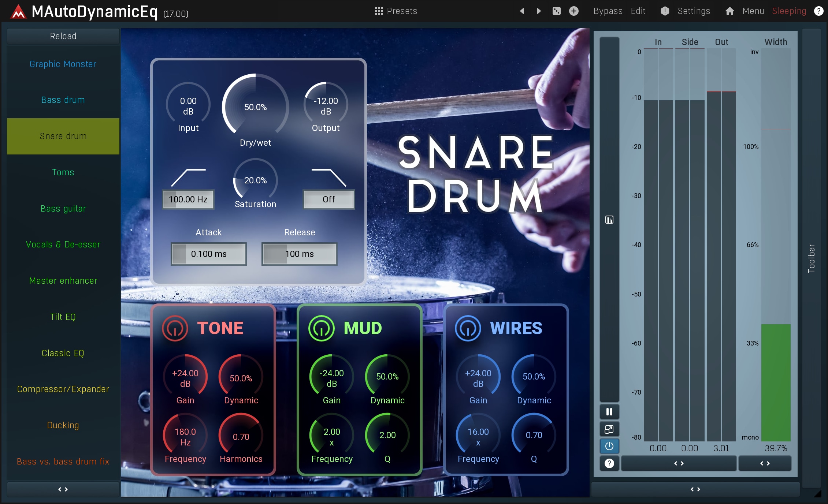Click the meter popup window icon
This screenshot has width=828, height=504.
click(609, 429)
